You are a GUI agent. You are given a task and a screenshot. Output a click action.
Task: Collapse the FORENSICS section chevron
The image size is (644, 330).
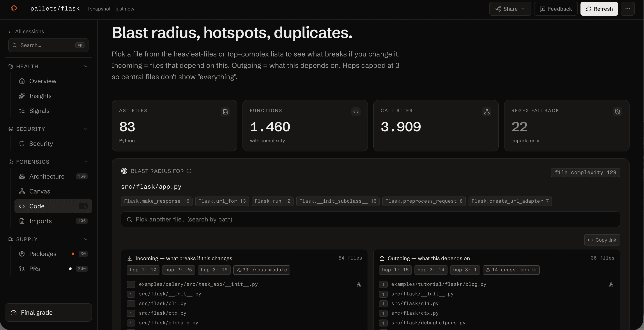tap(86, 162)
